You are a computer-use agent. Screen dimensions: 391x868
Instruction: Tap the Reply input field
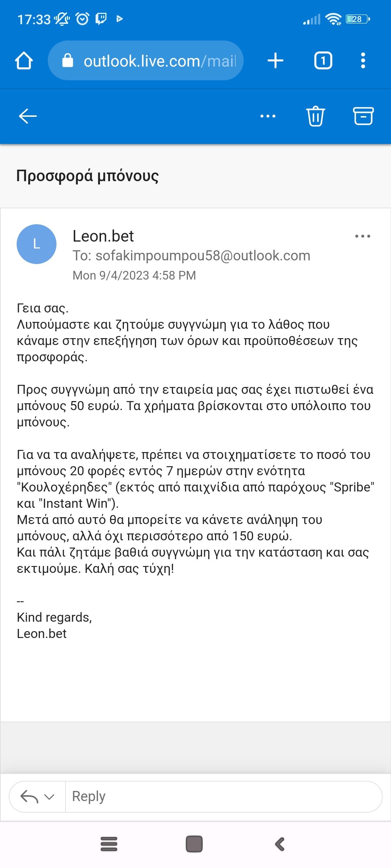click(223, 797)
